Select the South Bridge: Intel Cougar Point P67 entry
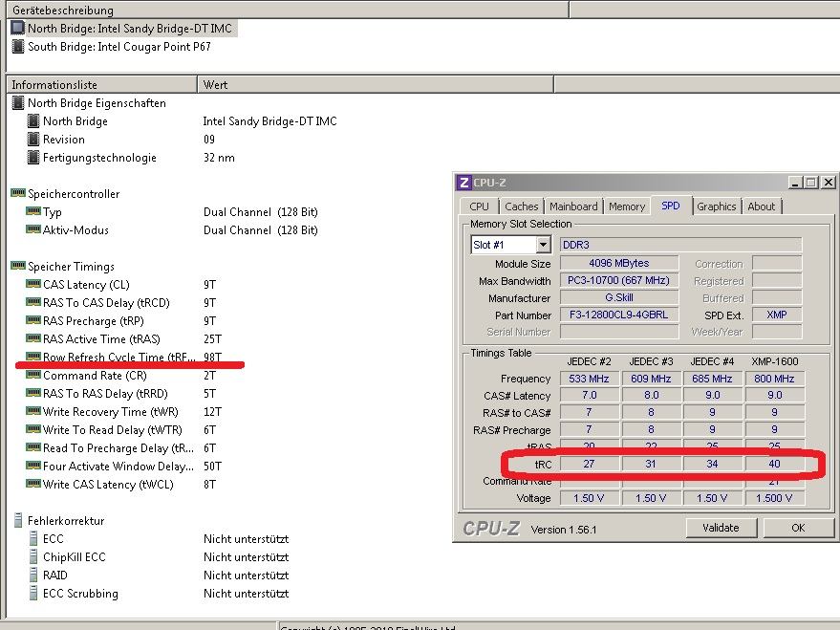This screenshot has height=630, width=840. pos(118,47)
